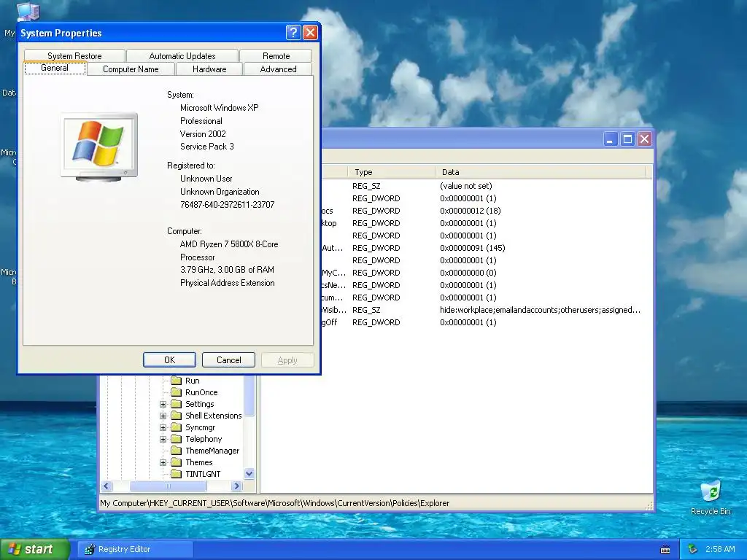Click the Shell Extensions folder icon
Screen dimensions: 747x560
pyautogui.click(x=177, y=415)
